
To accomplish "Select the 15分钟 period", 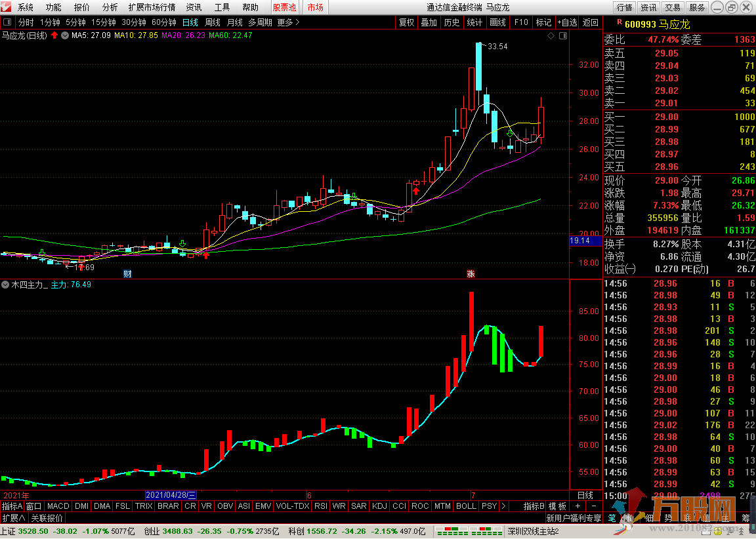I will pos(104,23).
